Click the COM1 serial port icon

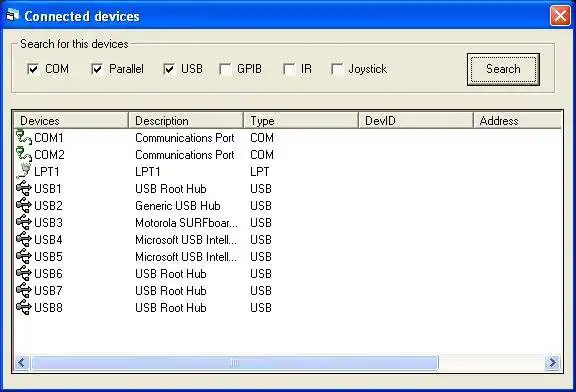click(x=24, y=137)
